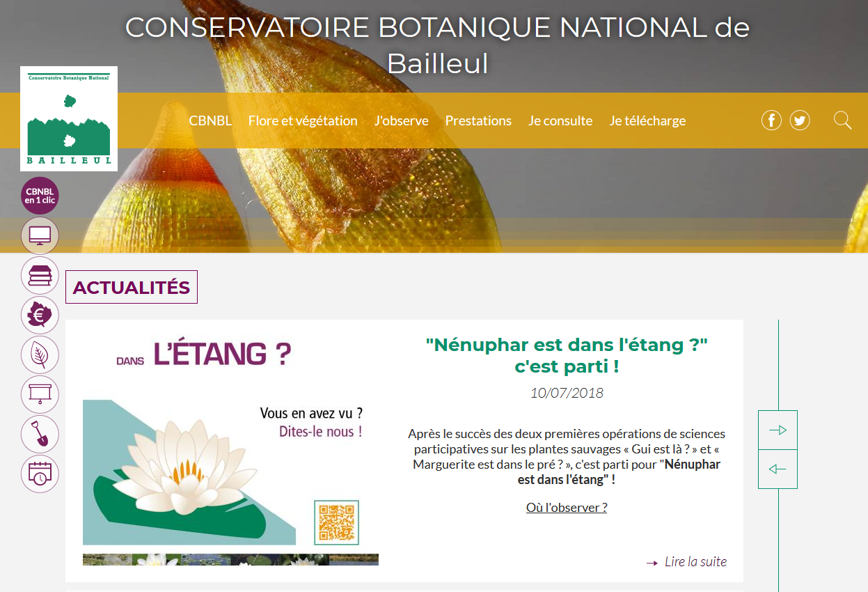
Task: Open the Je consulte menu
Action: coord(560,120)
